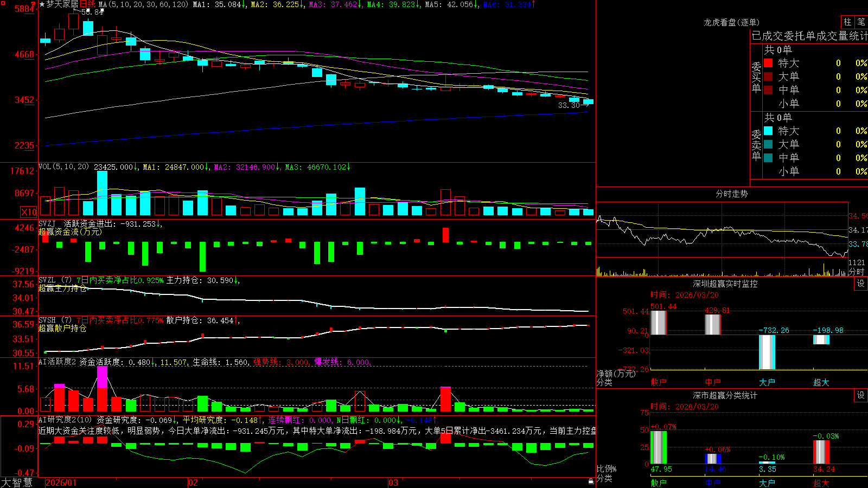Screen dimensions: 868x488
Task: Click volume MA2: 32146.900 value
Action: tap(246, 167)
